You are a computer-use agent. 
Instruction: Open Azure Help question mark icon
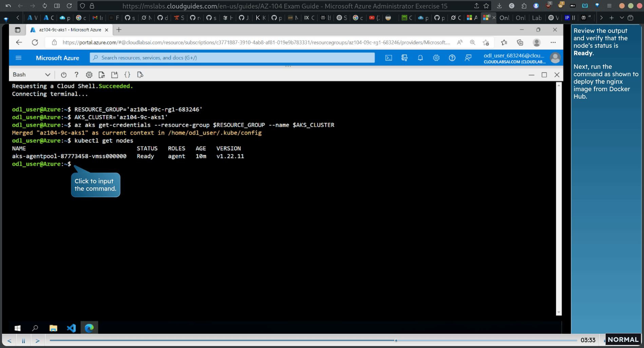452,58
